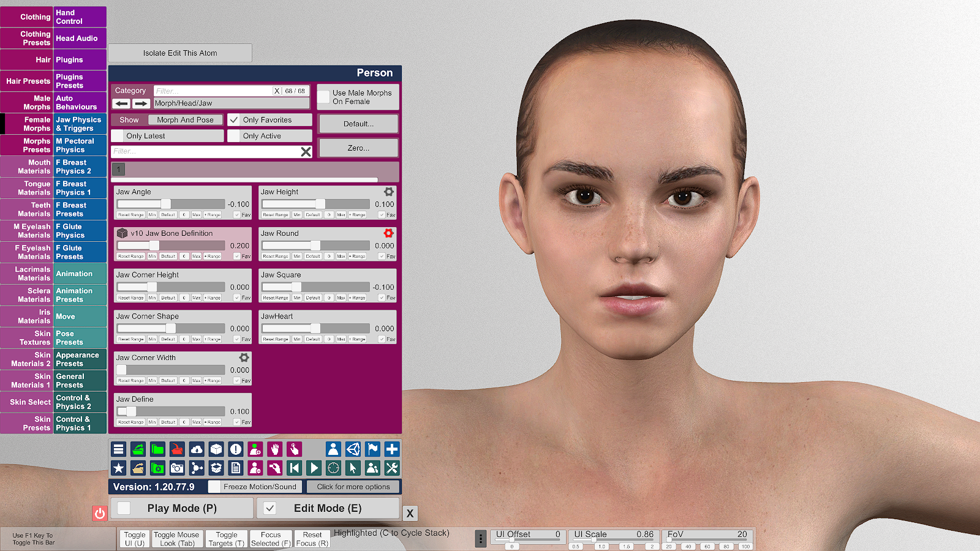Click the red power quit button

tap(100, 513)
